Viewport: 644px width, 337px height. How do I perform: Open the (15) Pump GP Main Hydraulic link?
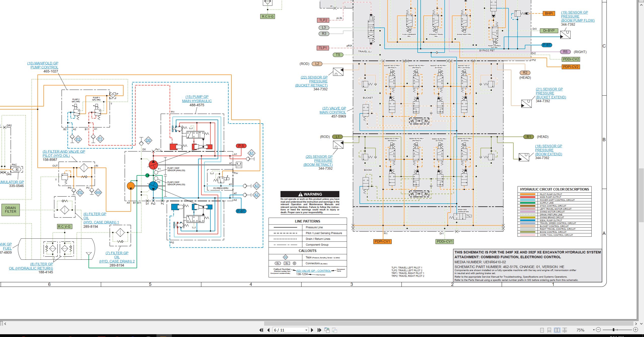point(197,99)
